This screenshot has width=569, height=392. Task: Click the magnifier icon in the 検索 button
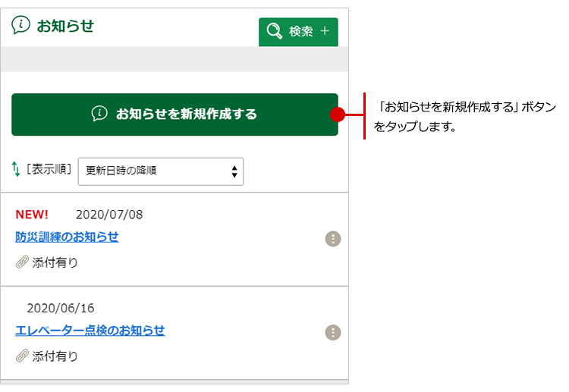[274, 32]
